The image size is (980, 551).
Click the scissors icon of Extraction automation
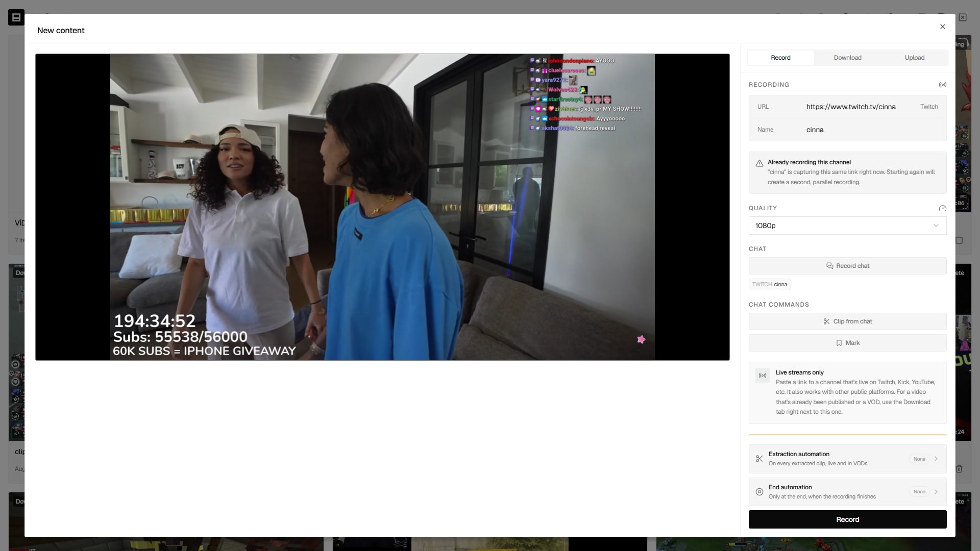(x=759, y=459)
